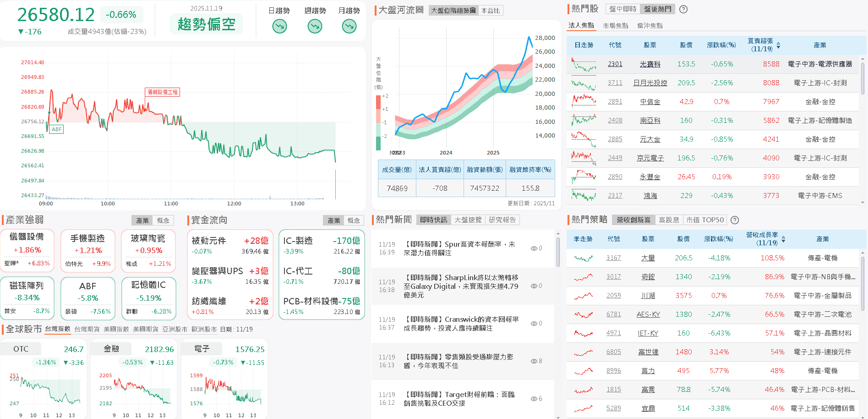Screen dimensions: 868x419
Task: Click the 週趨勢 weekly trend circle icon
Action: click(314, 26)
